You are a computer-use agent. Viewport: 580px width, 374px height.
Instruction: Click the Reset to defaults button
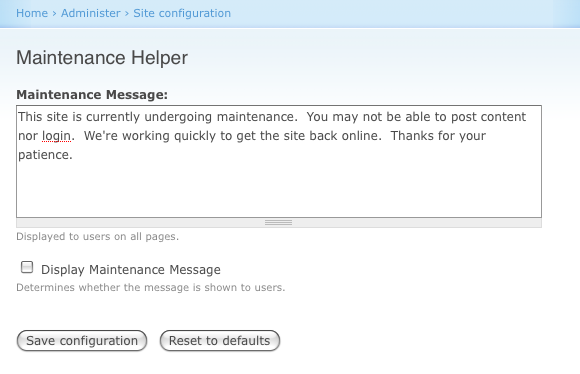[220, 341]
